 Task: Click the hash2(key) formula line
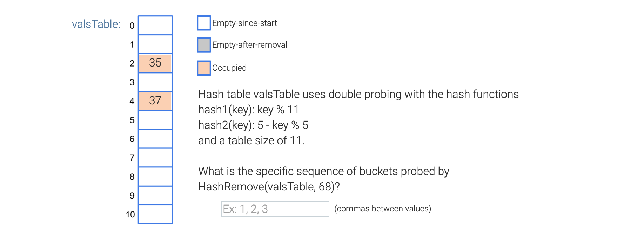(253, 125)
